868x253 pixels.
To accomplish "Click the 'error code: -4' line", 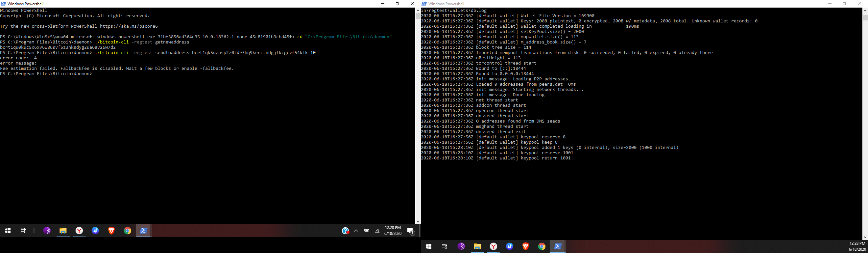I will 18,58.
